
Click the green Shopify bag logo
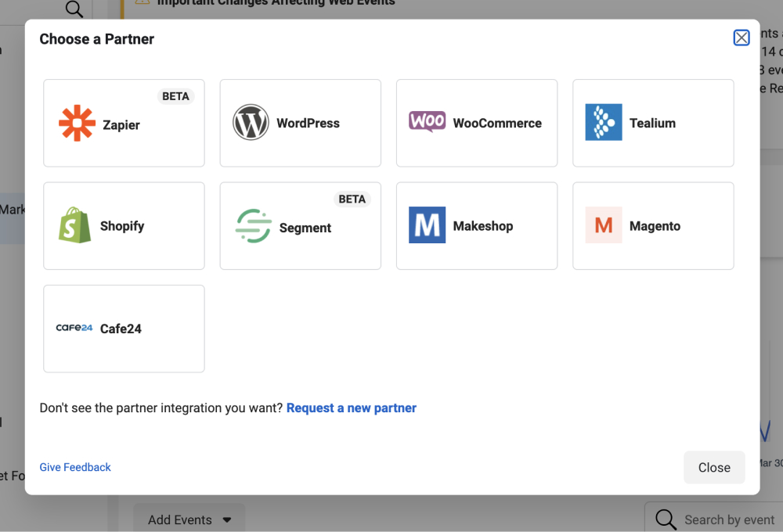point(75,225)
